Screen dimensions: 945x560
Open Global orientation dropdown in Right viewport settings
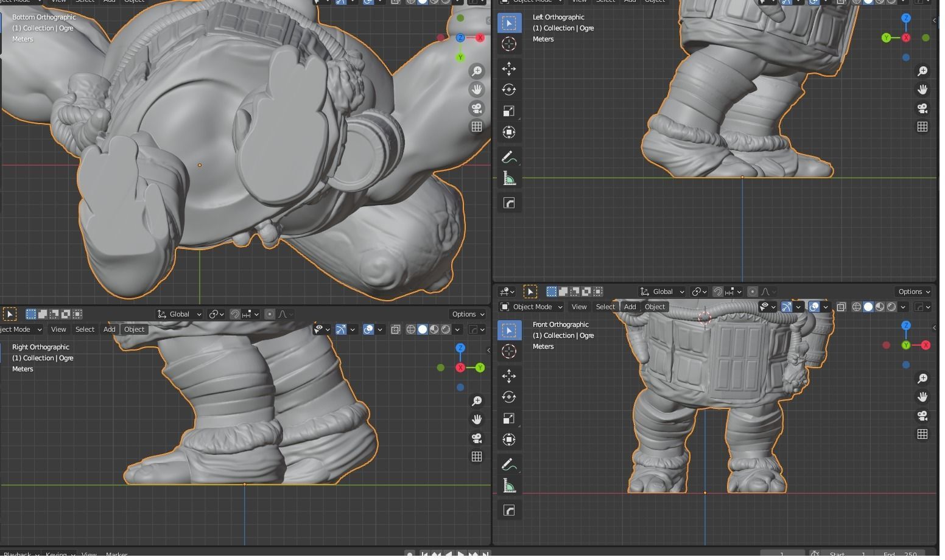click(180, 315)
